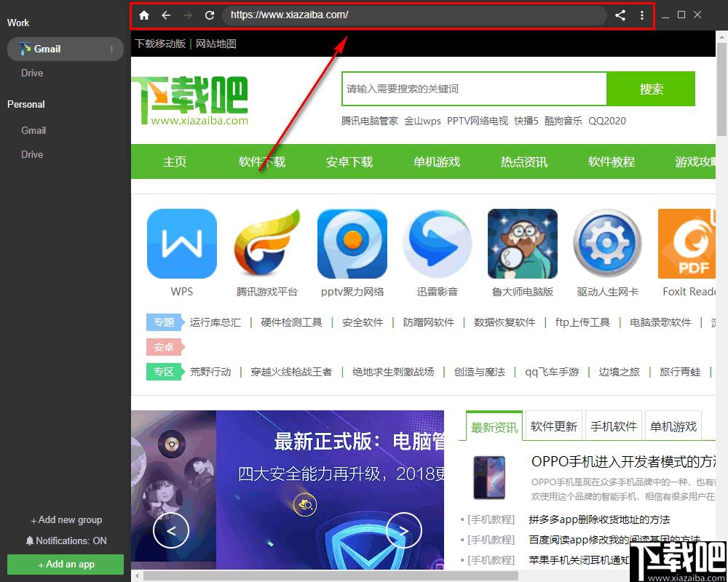Screen dimensions: 728x582
Task: Open QQ2020 hot search link
Action: click(607, 121)
